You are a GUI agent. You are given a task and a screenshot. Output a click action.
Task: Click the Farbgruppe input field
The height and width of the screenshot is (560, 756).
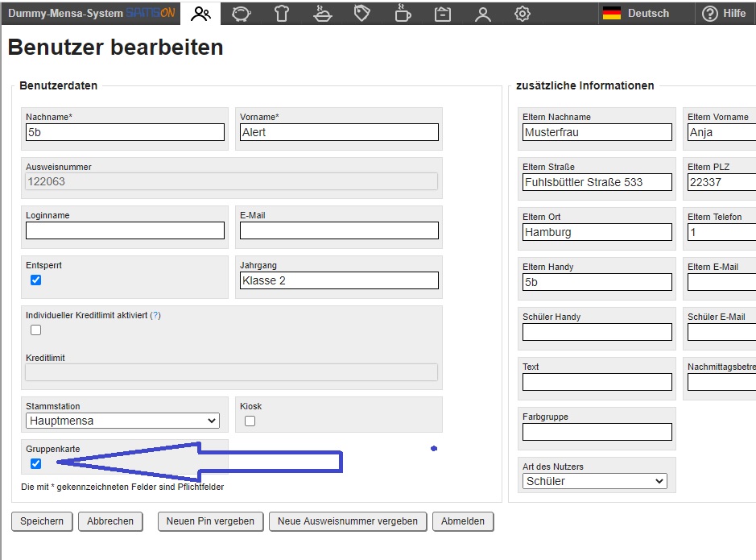tap(597, 432)
